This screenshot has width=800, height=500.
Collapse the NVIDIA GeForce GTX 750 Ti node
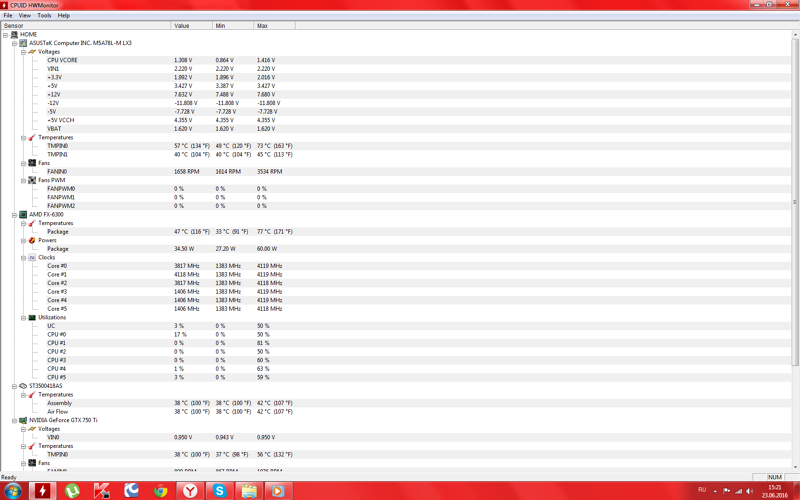pos(14,421)
